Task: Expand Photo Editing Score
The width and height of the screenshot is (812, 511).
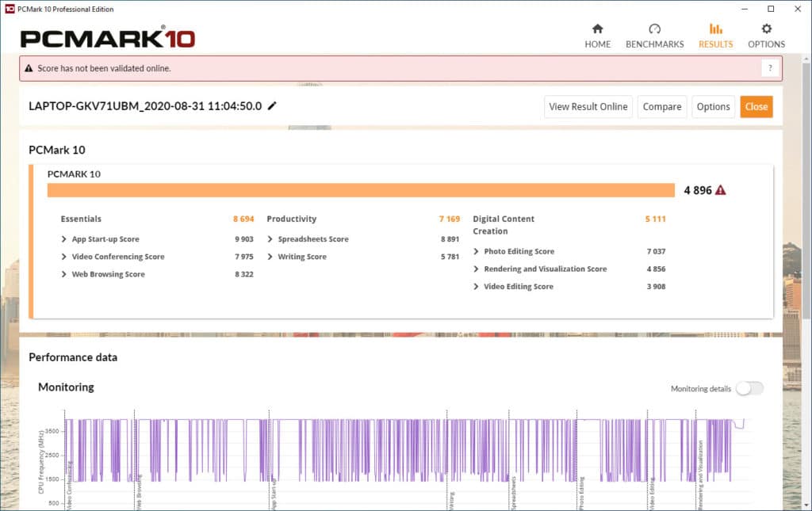Action: pos(476,251)
